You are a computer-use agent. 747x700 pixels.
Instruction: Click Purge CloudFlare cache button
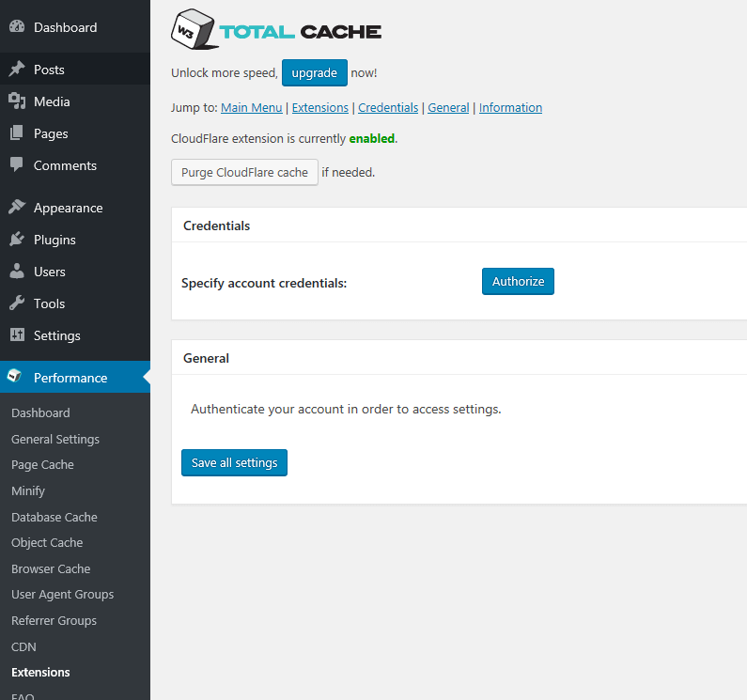[244, 172]
